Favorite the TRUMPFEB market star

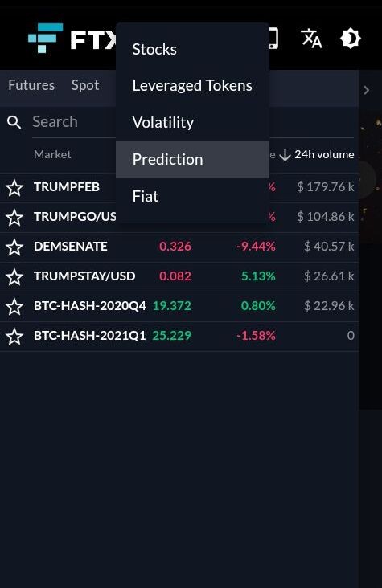click(x=14, y=187)
